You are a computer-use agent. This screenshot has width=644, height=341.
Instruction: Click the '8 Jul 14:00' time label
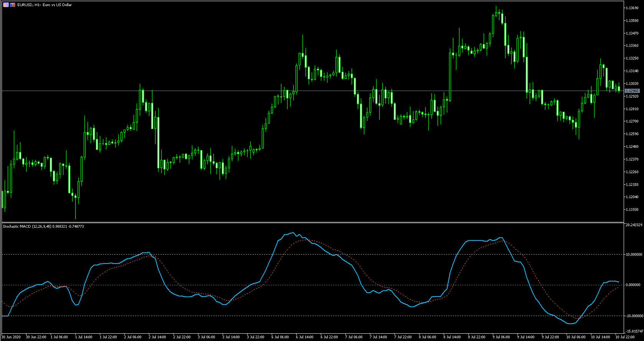coord(452,337)
